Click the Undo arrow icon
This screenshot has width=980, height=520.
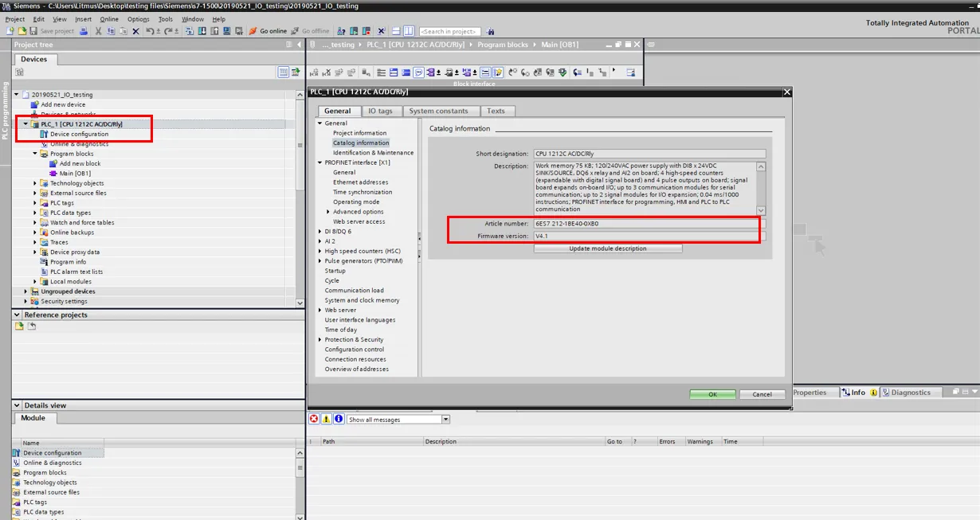[x=150, y=31]
